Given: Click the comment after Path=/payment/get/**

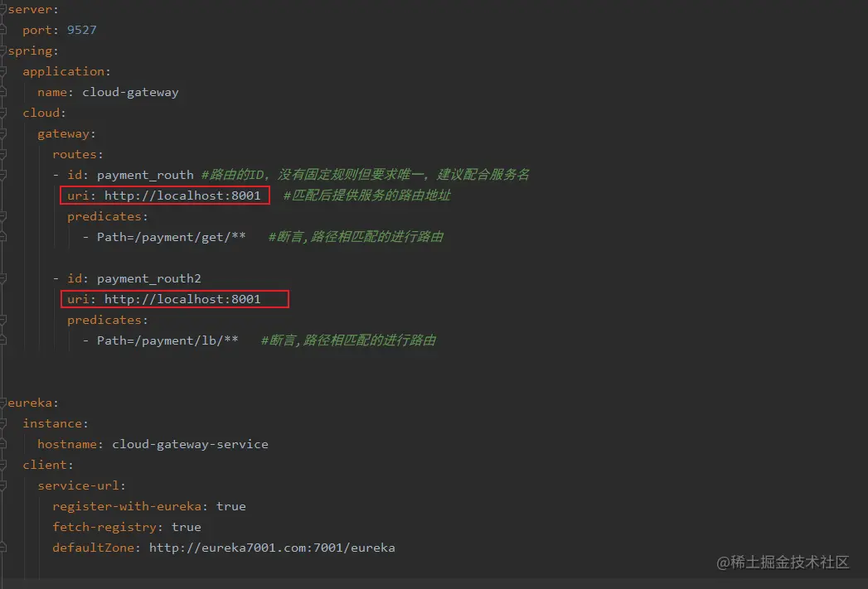Looking at the screenshot, I should 356,237.
